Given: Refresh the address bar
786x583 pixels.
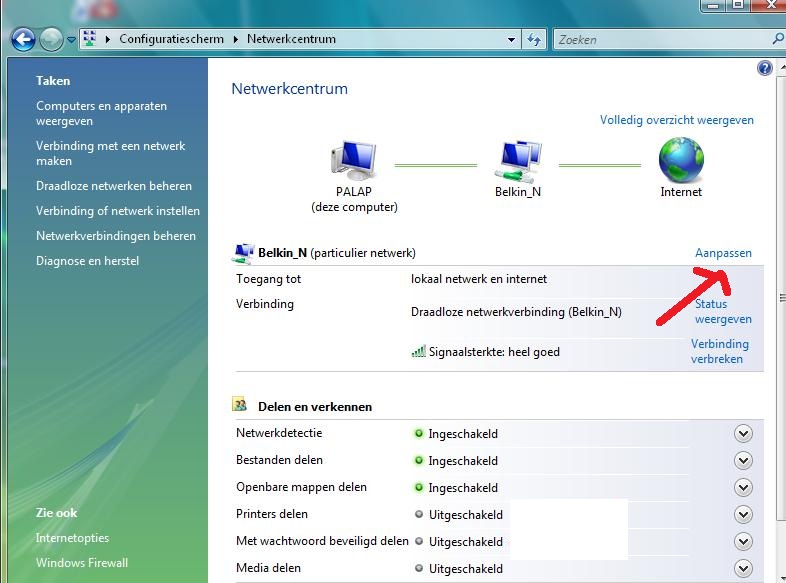Looking at the screenshot, I should click(534, 40).
